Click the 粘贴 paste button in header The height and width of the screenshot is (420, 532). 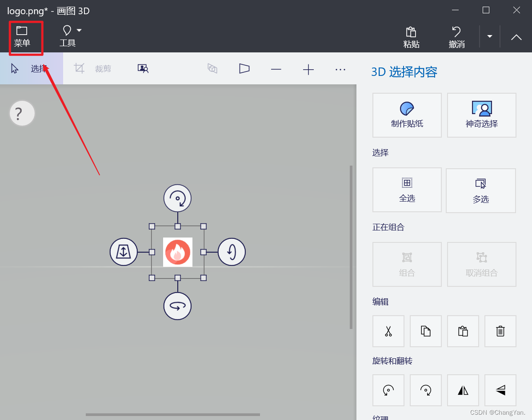click(x=411, y=37)
